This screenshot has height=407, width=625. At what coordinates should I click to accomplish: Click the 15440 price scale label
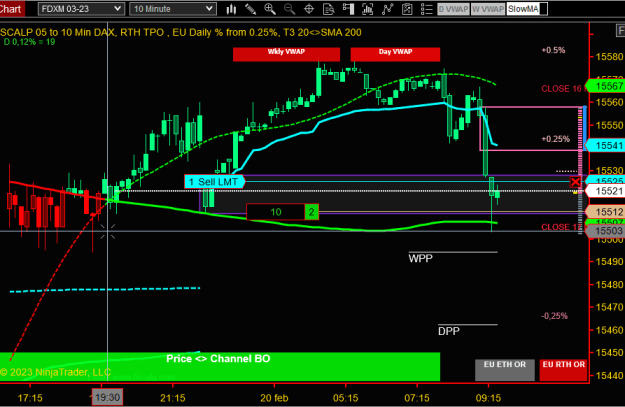point(609,376)
